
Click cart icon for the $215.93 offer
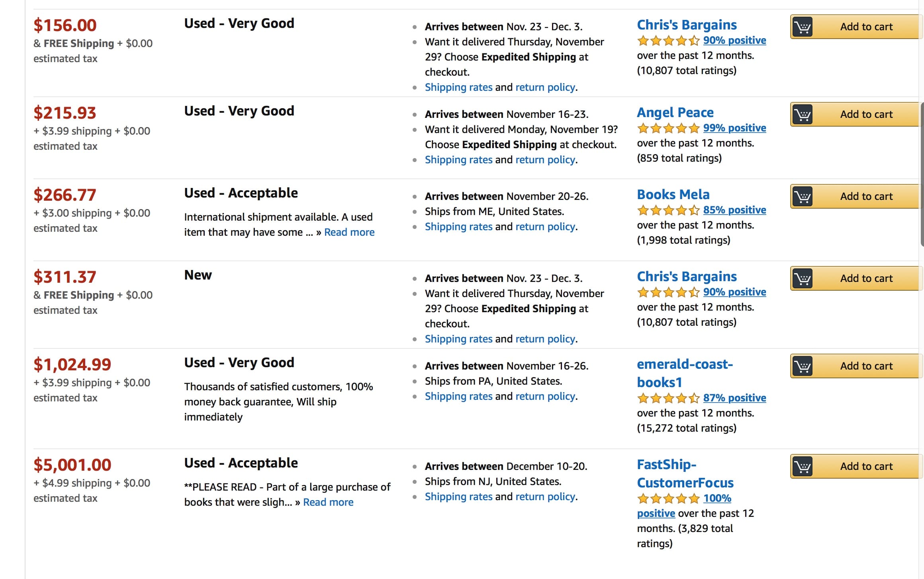click(803, 115)
